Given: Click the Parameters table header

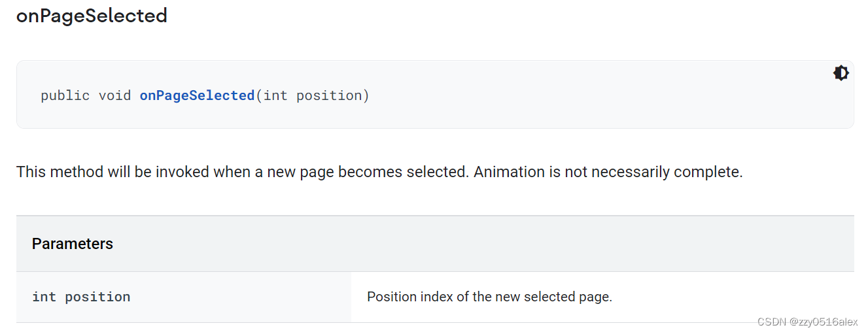Looking at the screenshot, I should (x=73, y=244).
